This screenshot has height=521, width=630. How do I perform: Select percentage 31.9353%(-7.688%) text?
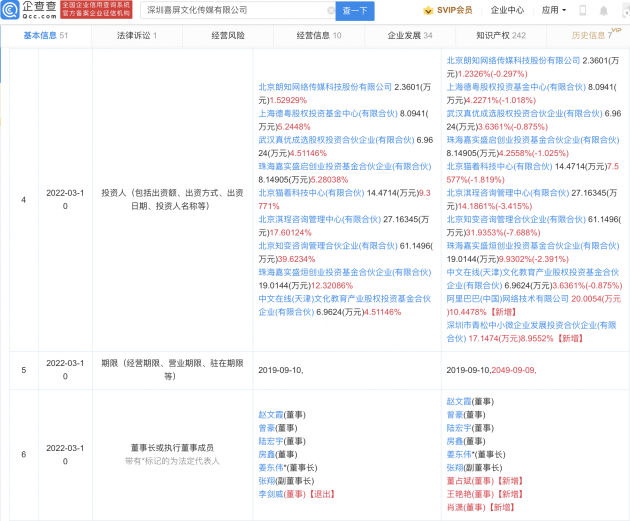[x=503, y=233]
